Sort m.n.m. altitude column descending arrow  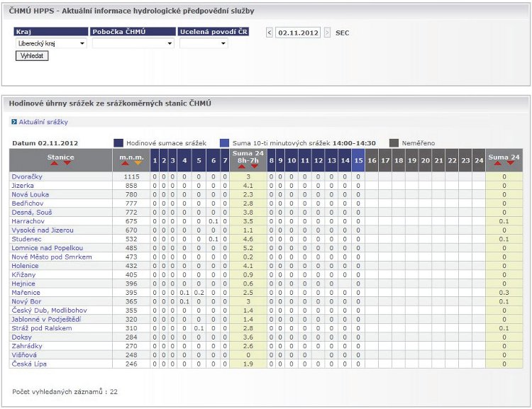pos(138,163)
